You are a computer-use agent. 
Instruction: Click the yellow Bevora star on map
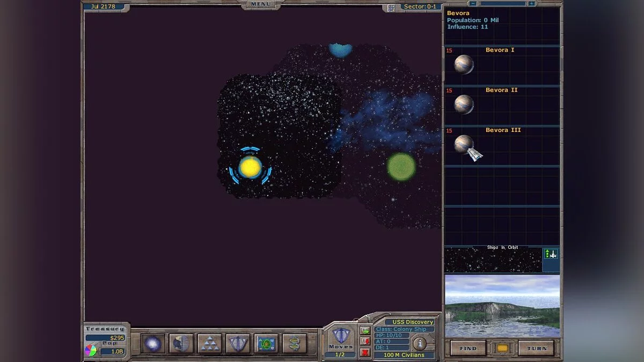250,167
